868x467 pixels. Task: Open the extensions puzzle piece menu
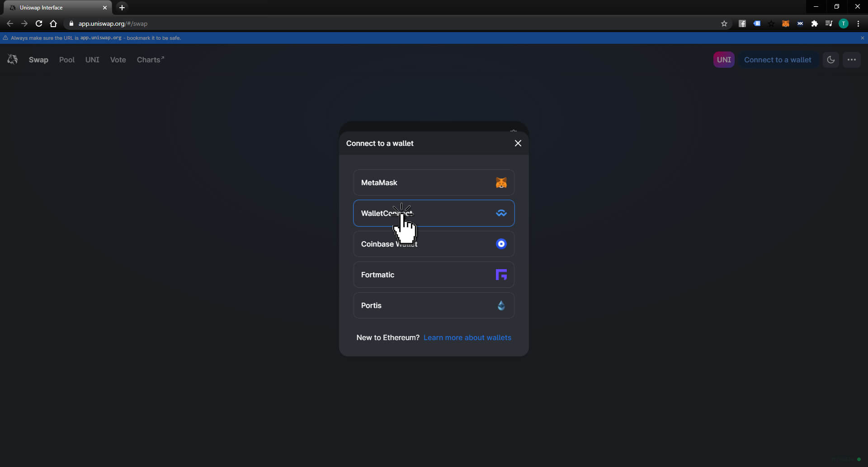tap(815, 23)
